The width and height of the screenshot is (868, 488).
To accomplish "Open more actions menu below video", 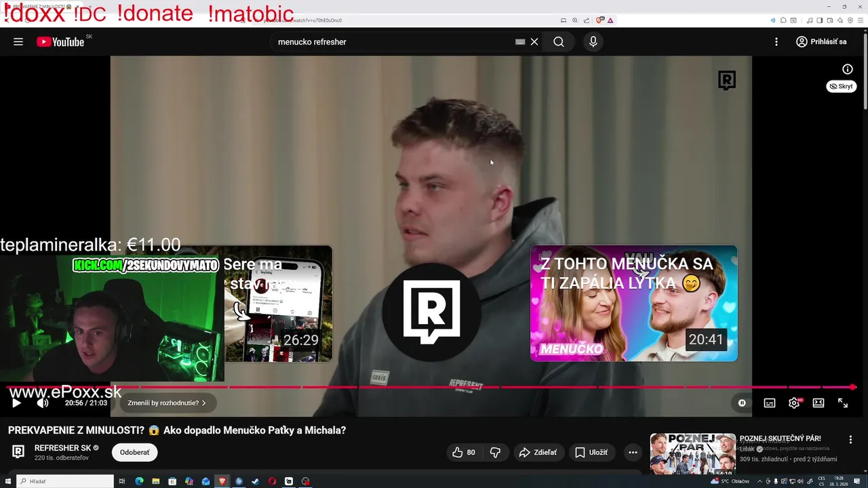I will (x=633, y=452).
